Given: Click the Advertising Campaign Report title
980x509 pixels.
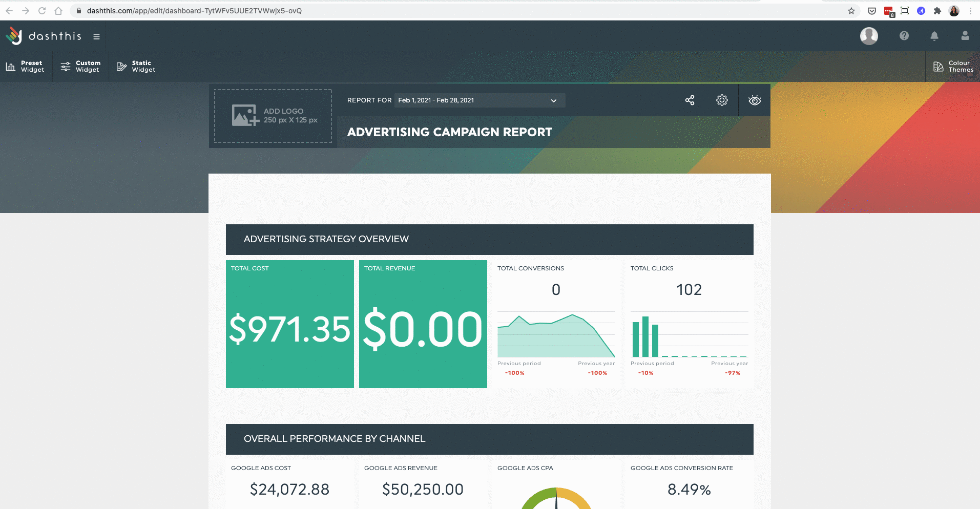Looking at the screenshot, I should tap(449, 132).
